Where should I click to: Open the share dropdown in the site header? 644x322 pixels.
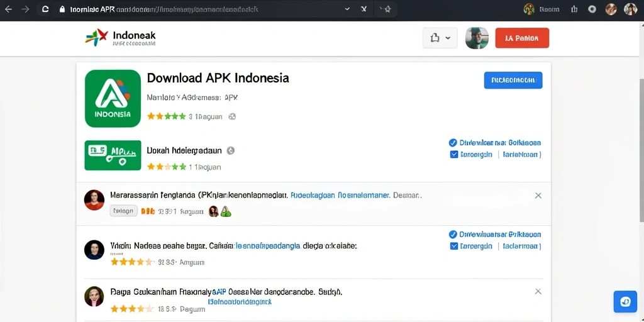[440, 38]
